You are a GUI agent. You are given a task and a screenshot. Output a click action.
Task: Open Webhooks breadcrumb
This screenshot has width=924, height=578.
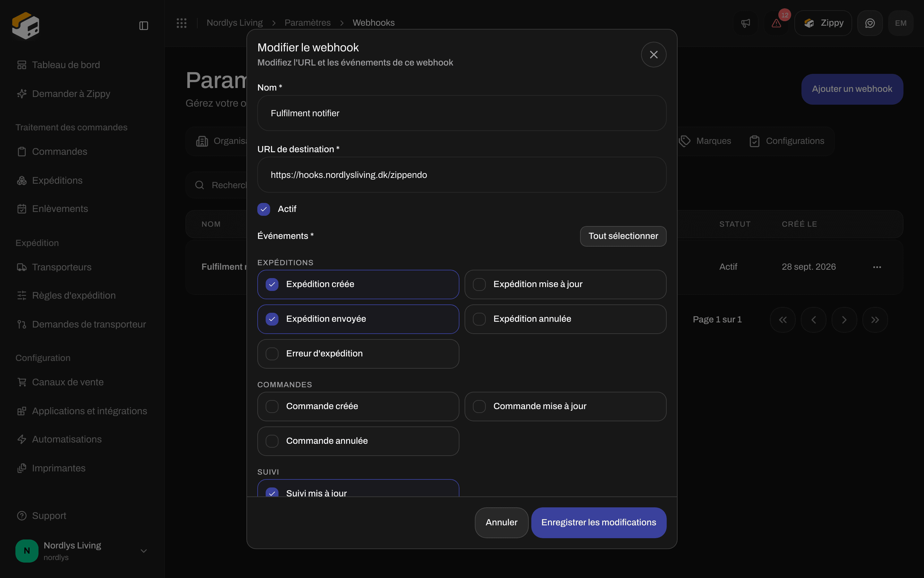pyautogui.click(x=373, y=23)
